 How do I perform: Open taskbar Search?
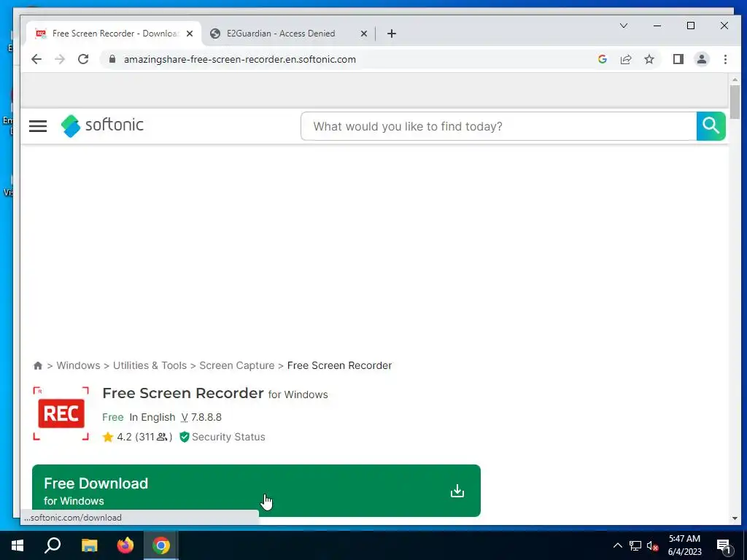pos(53,545)
